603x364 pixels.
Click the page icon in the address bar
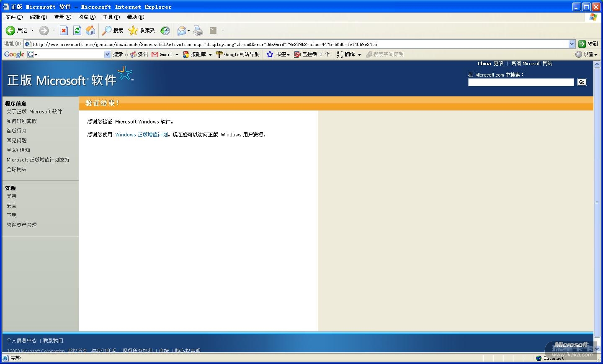coord(28,44)
